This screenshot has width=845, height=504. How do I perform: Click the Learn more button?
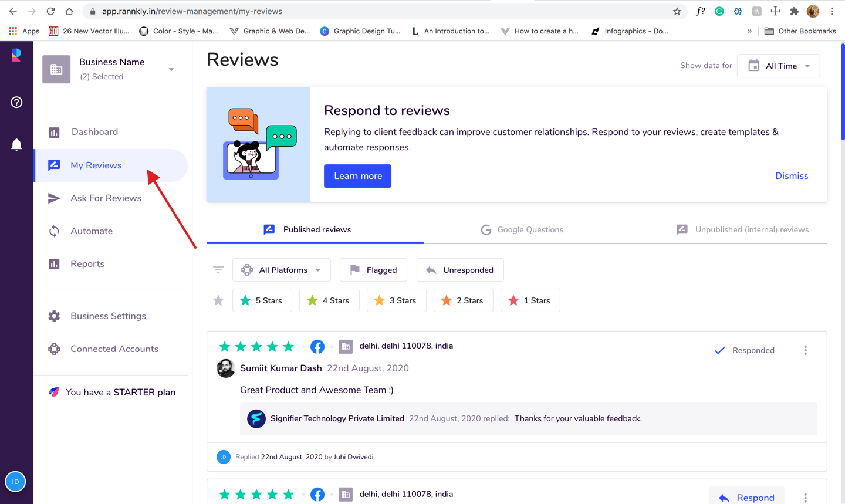pos(357,176)
